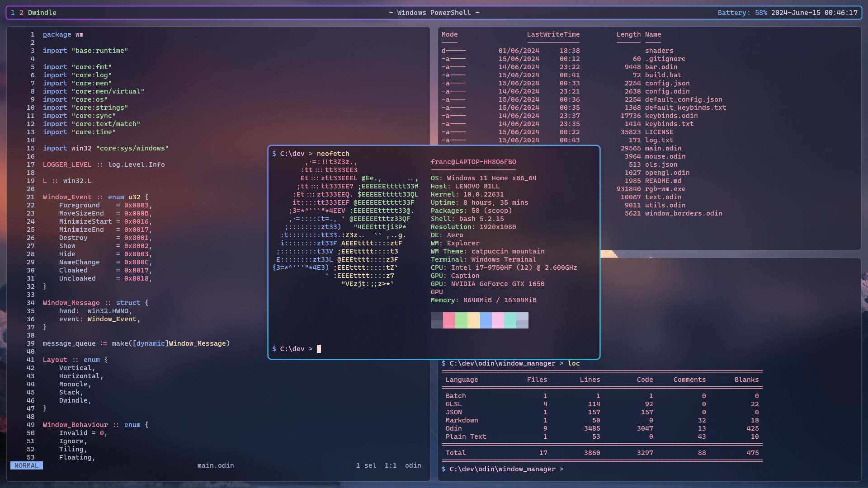Click the Windows PowerShell title in bar
The image size is (868, 488).
coord(434,13)
